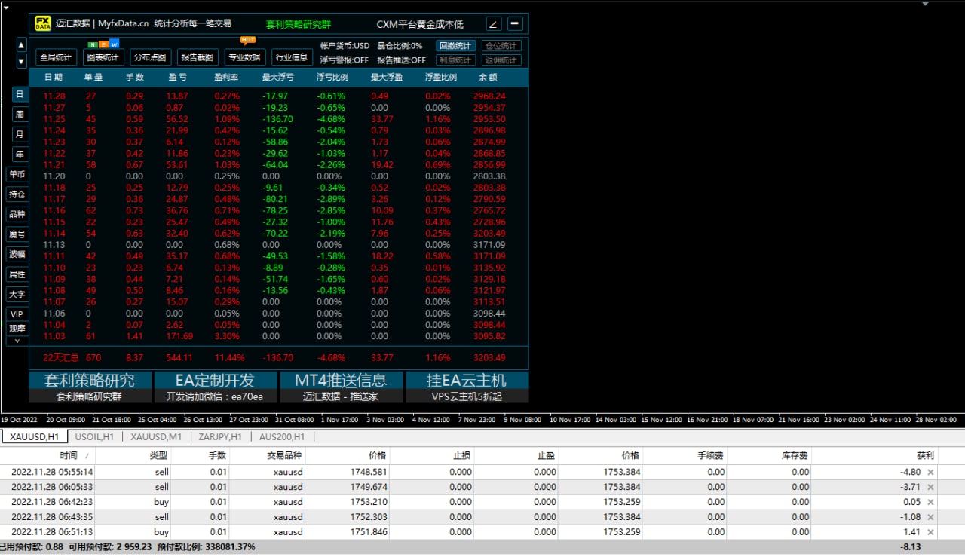Switch to yearly 年 statistics
Image resolution: width=965 pixels, height=560 pixels.
click(20, 155)
